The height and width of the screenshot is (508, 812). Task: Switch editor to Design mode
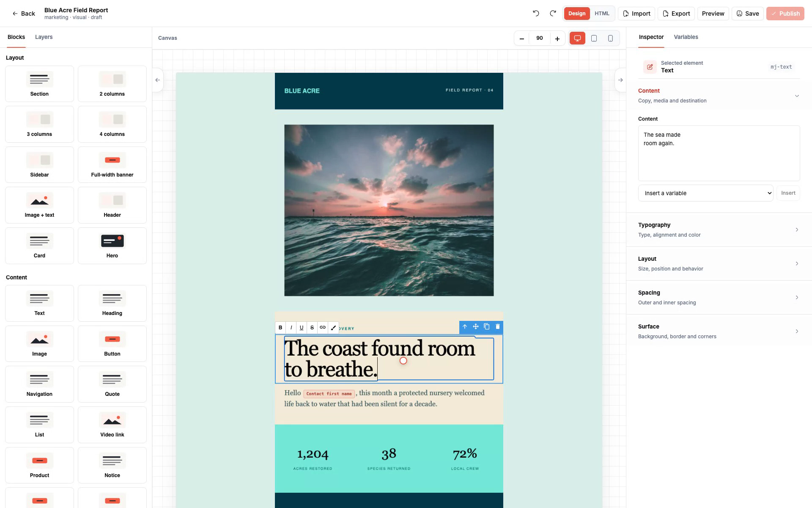point(577,14)
